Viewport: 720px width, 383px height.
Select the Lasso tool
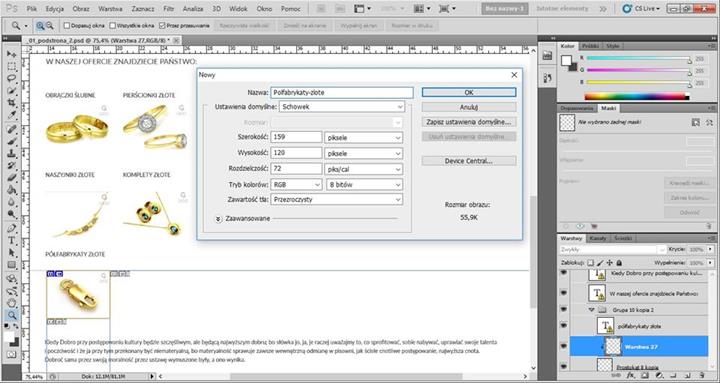pos(11,79)
